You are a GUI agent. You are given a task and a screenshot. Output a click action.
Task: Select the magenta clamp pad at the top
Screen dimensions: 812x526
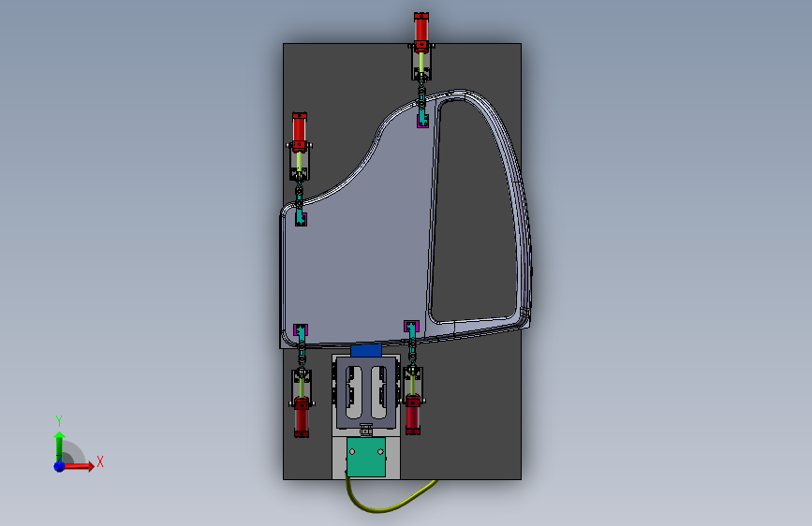[x=422, y=122]
